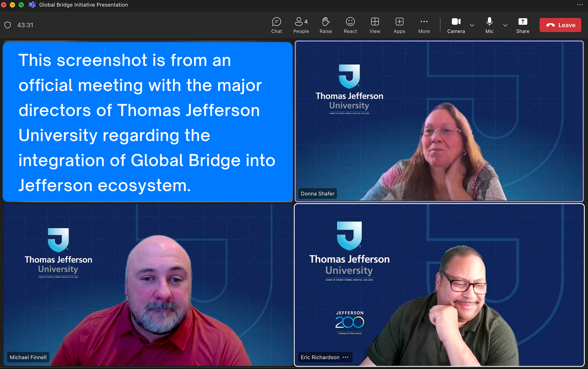Close the meeting window with red button

pos(4,5)
